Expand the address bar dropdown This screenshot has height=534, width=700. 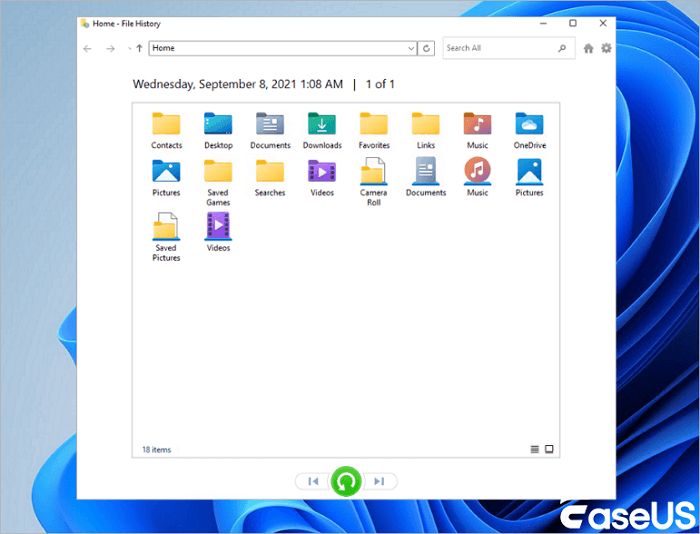pyautogui.click(x=411, y=48)
